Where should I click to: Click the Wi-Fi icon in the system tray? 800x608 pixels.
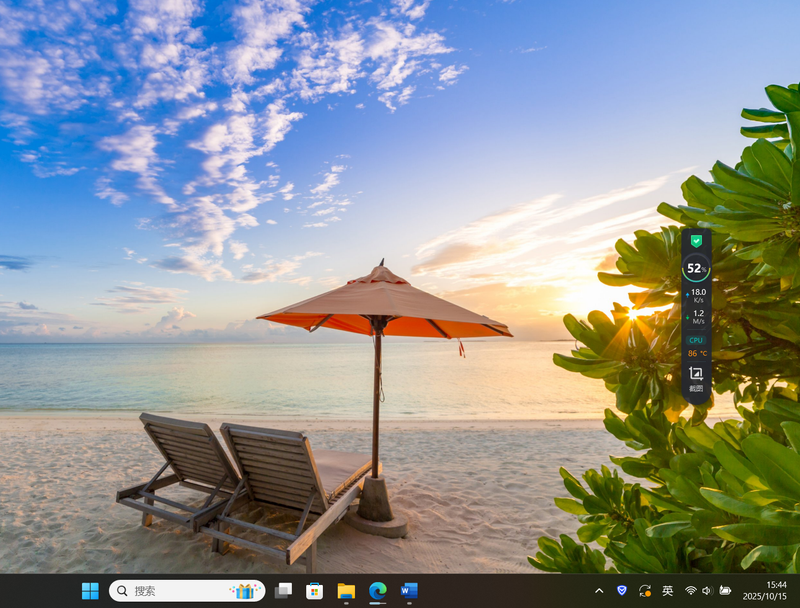point(690,590)
